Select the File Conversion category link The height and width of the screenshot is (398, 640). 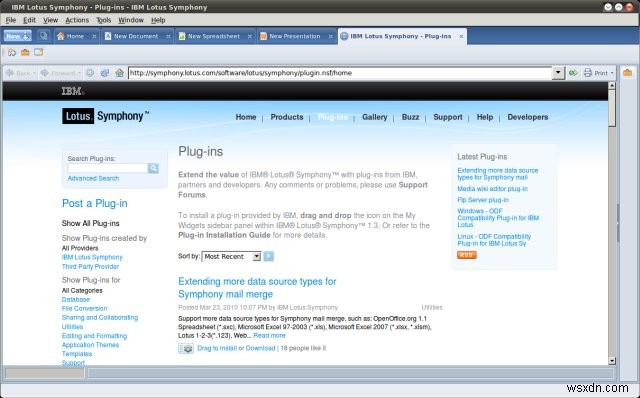(x=84, y=309)
